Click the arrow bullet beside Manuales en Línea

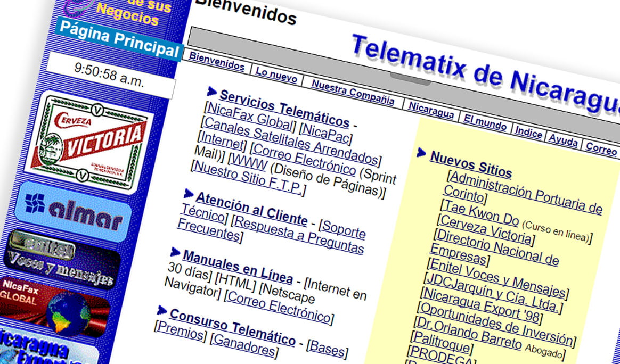point(175,252)
